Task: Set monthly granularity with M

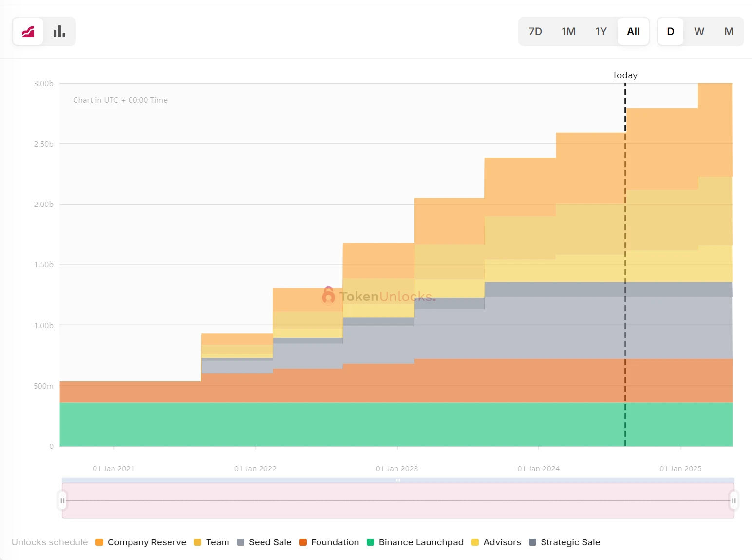Action: (729, 32)
